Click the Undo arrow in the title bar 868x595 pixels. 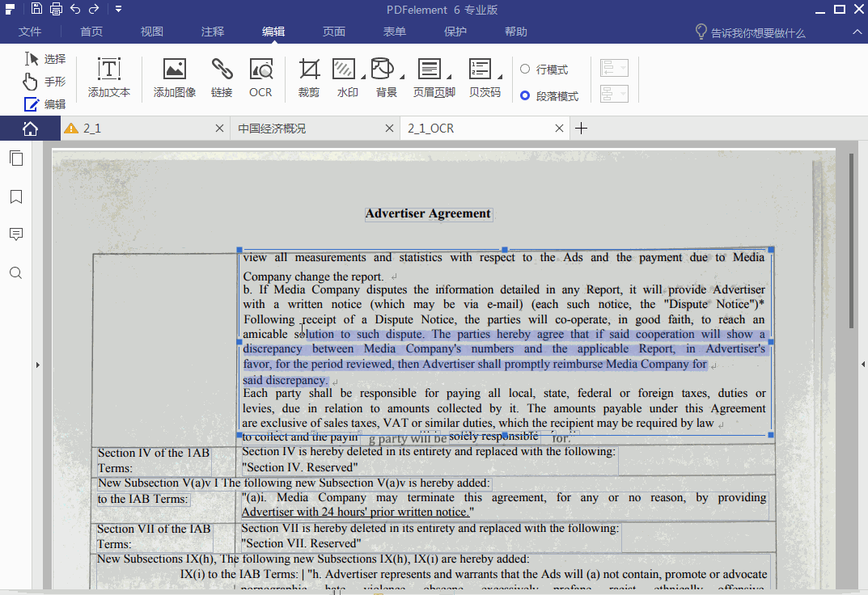click(75, 10)
